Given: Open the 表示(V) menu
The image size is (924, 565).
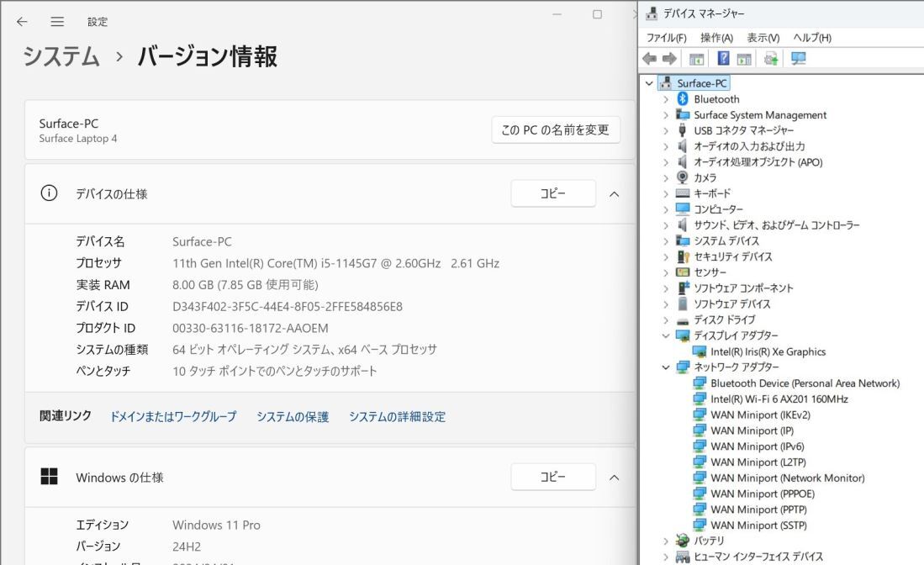Looking at the screenshot, I should pos(763,38).
